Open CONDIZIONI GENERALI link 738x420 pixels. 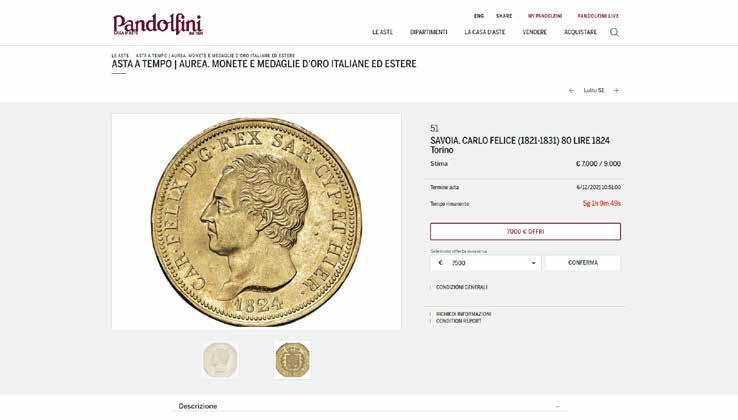(461, 287)
